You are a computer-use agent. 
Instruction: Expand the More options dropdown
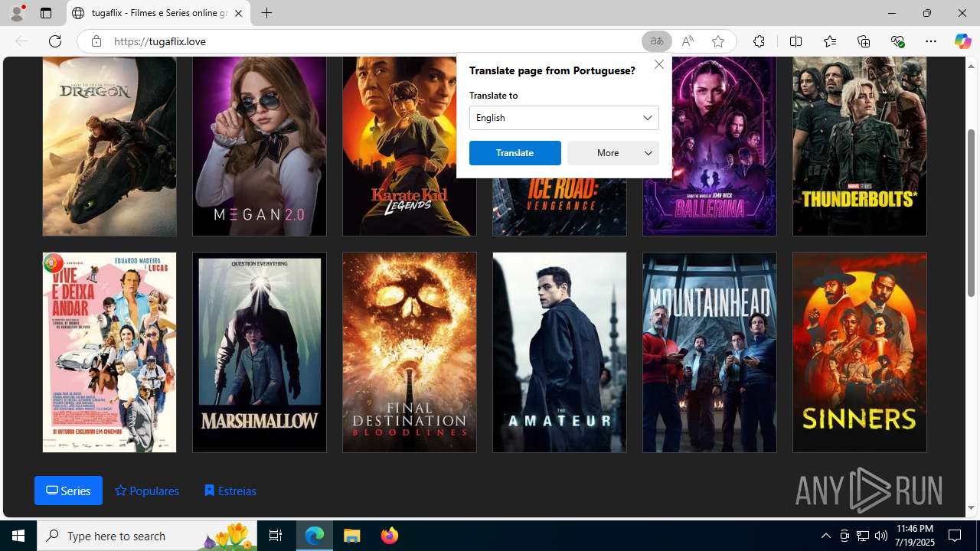(613, 153)
